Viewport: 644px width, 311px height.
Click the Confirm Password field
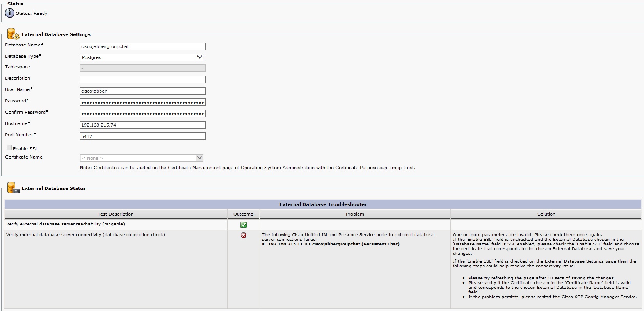click(143, 114)
